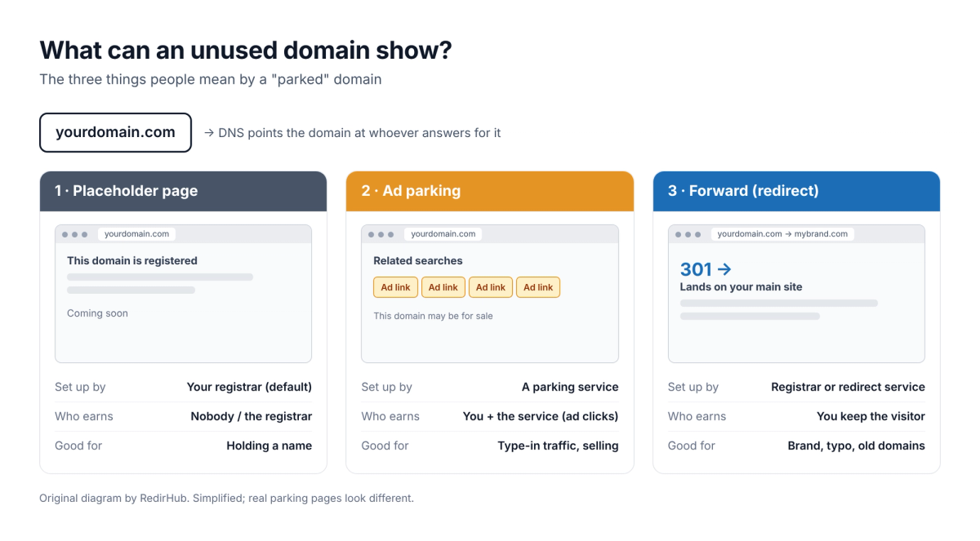
Task: Click 'Set up by' label in the Forward card
Action: 693,387
